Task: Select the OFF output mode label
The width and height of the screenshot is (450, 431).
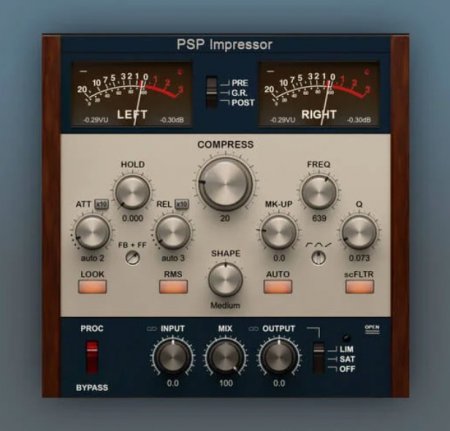Action: [347, 369]
